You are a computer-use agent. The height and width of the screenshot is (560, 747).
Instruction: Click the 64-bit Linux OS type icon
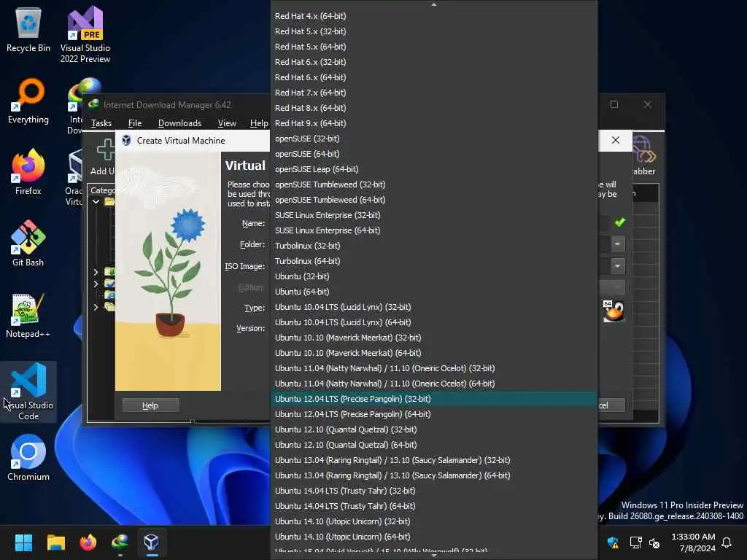point(613,311)
